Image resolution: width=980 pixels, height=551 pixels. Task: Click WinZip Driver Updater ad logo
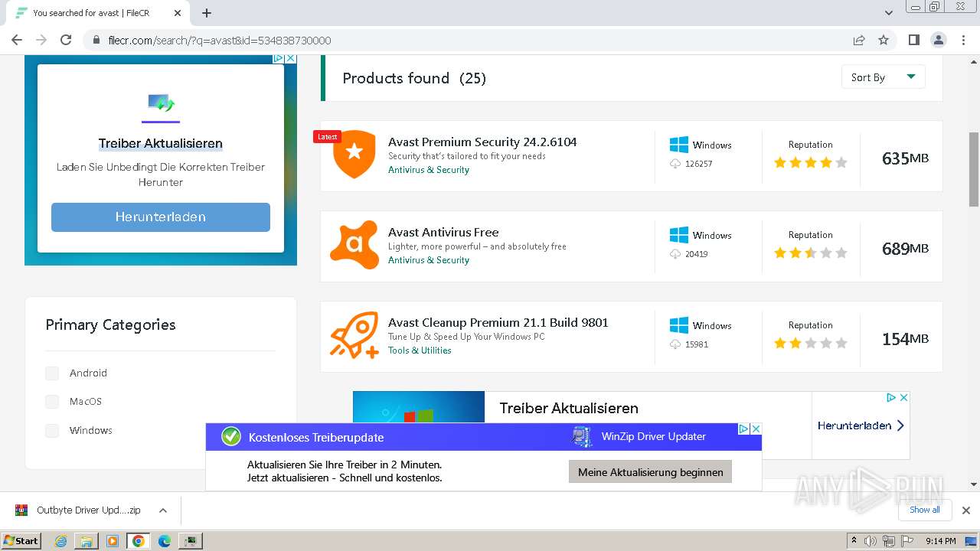point(582,436)
